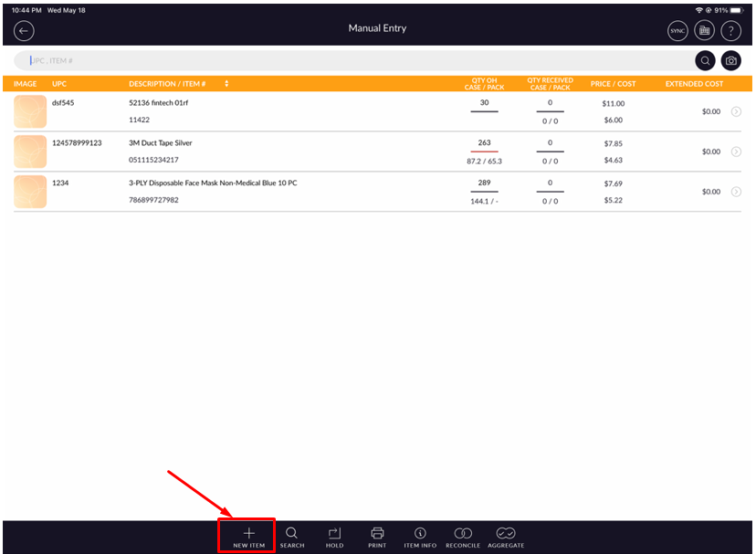Select the Aggregate toolbar option
This screenshot has height=554, width=756.
506,537
